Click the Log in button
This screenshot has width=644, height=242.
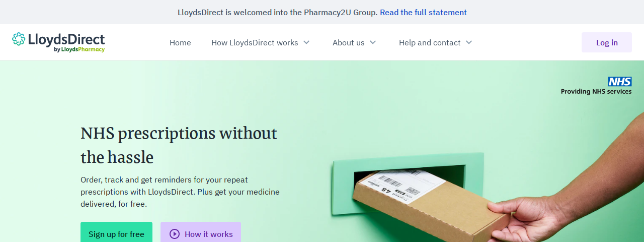coord(607,42)
